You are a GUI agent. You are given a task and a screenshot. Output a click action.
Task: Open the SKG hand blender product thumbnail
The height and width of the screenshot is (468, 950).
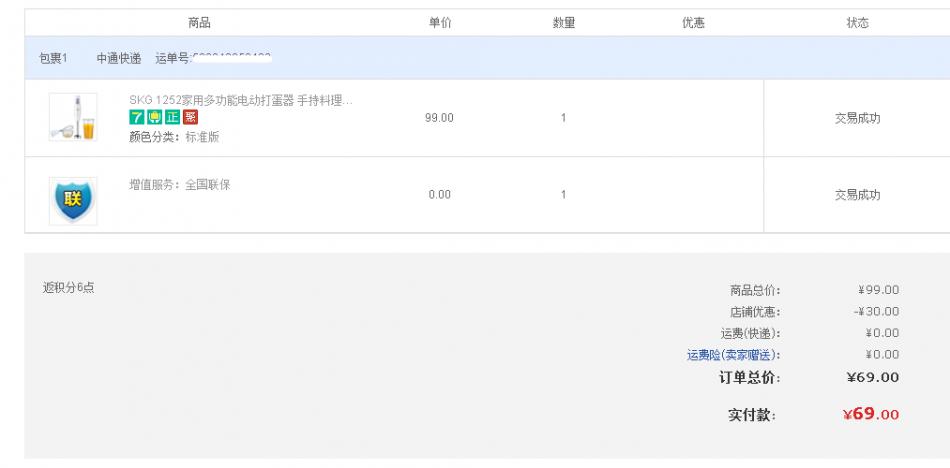point(73,117)
